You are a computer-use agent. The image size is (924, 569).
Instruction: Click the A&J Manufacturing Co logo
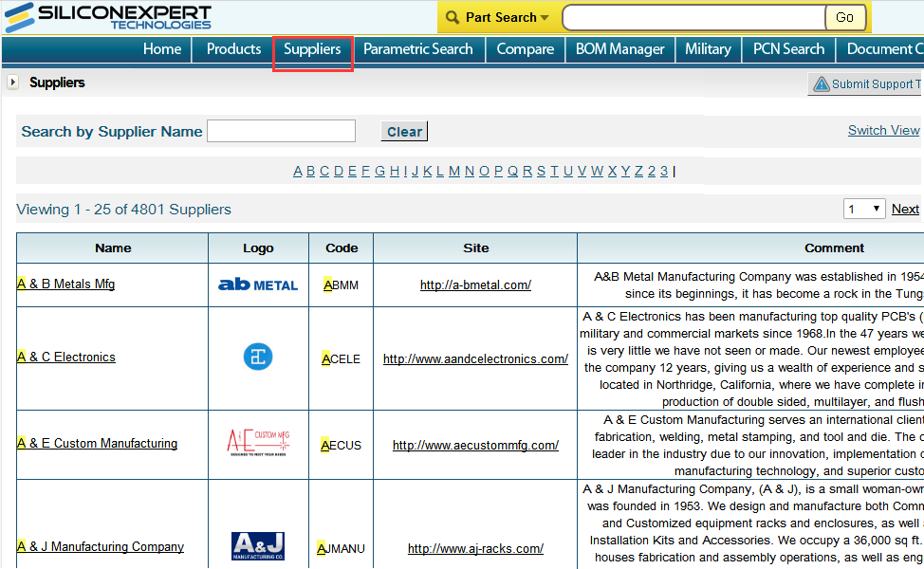(258, 546)
